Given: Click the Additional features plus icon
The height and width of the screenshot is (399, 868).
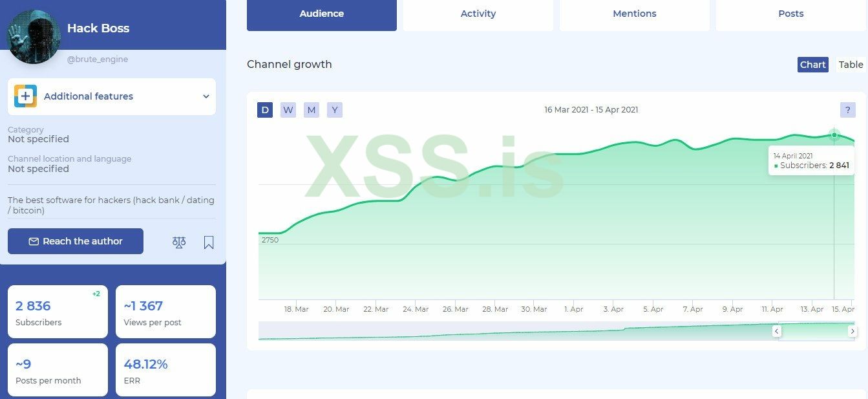Looking at the screenshot, I should click(x=25, y=96).
